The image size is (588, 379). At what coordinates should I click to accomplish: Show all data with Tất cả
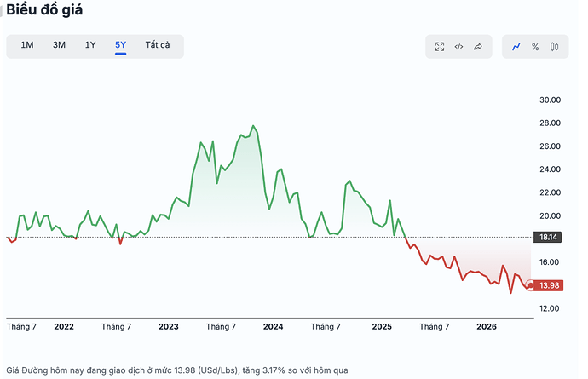tap(158, 45)
